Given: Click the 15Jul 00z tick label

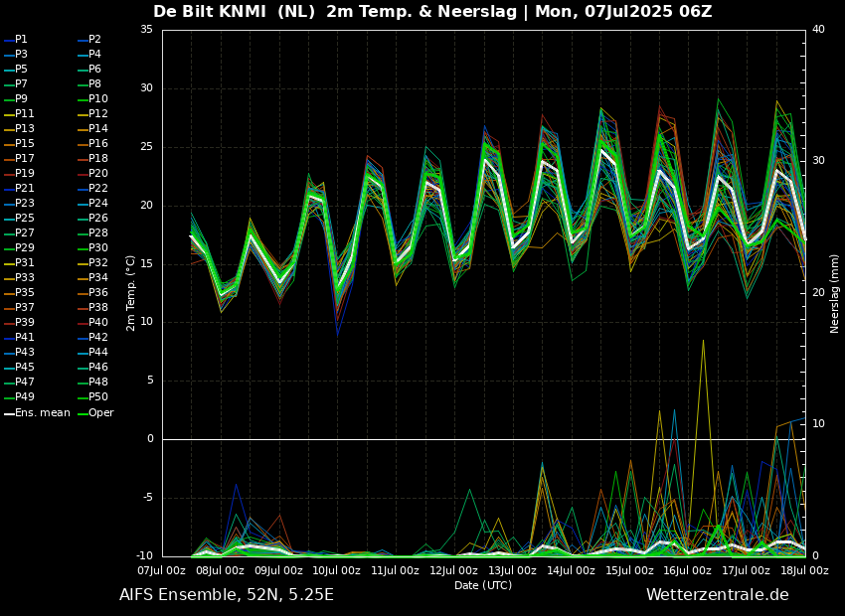Looking at the screenshot, I should (628, 571).
